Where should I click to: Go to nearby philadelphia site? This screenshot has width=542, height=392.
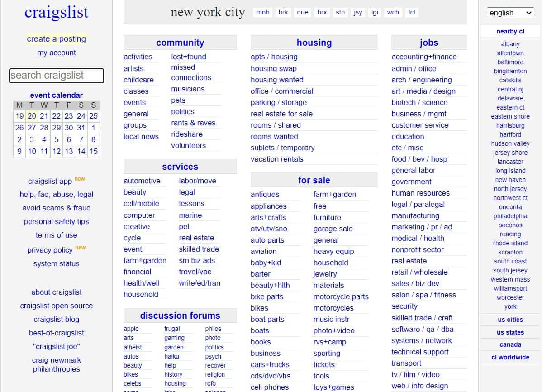[510, 216]
